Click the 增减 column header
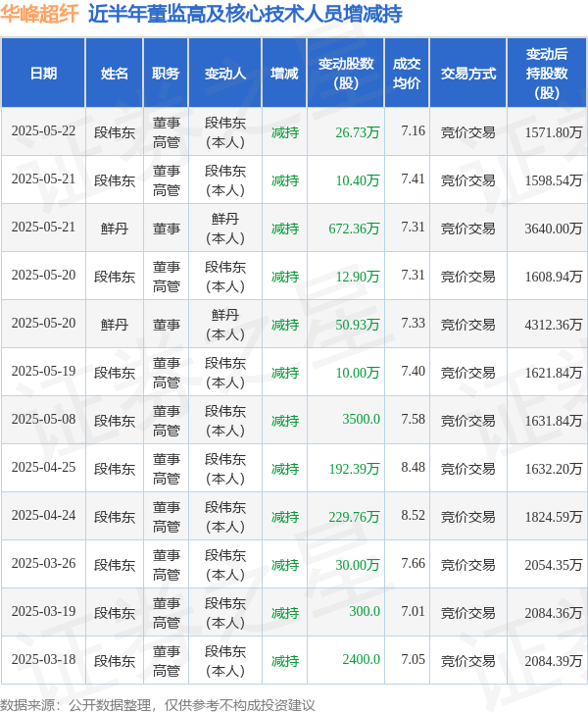The image size is (588, 714). click(284, 74)
